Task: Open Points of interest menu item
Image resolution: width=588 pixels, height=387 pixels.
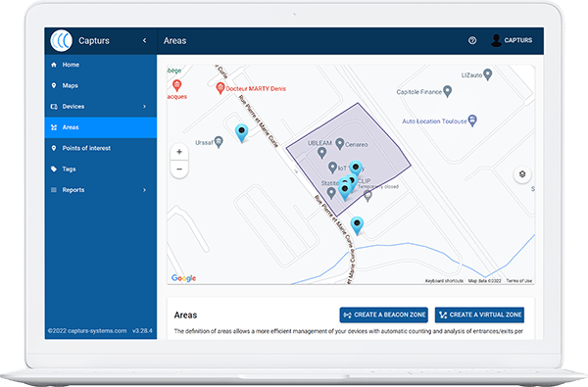Action: click(x=101, y=148)
